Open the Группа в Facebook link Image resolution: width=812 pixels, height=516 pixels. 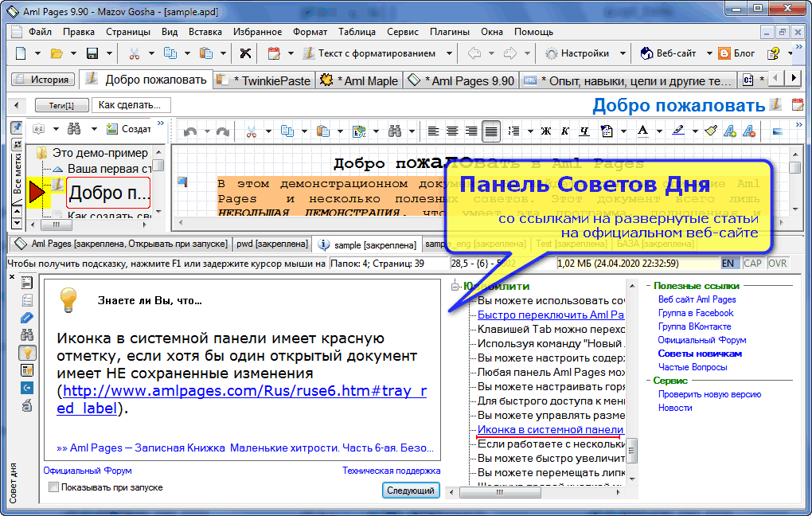point(696,313)
